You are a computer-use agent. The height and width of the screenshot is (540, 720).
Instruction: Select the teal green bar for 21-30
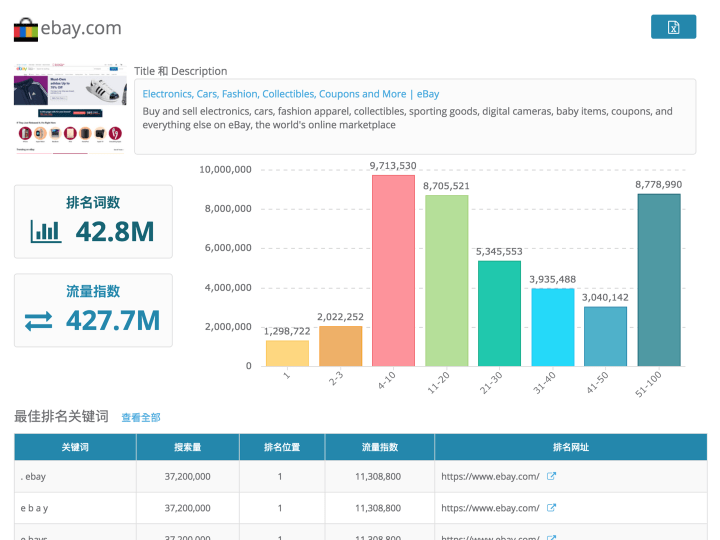tap(500, 314)
